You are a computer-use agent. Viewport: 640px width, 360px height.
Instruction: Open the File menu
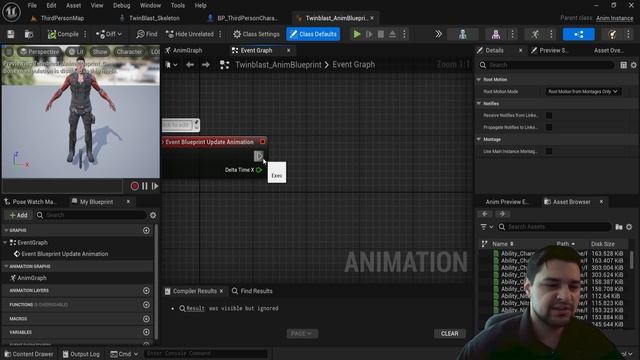(x=32, y=6)
